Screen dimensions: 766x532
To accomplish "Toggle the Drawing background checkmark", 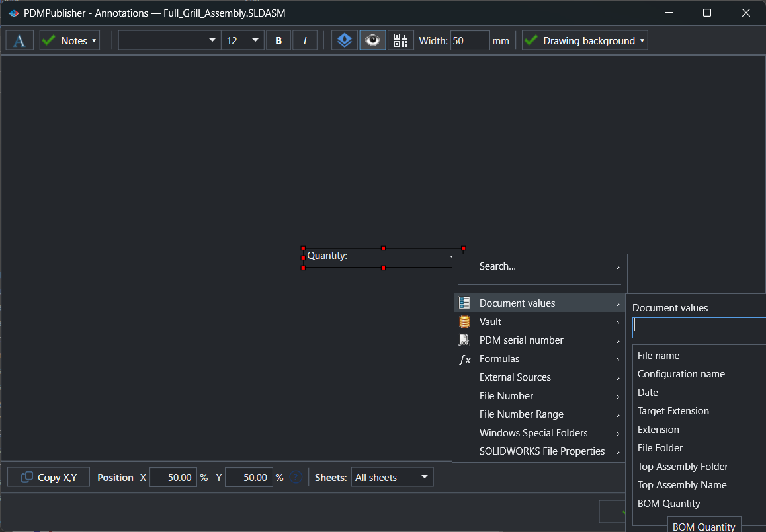I will point(531,40).
